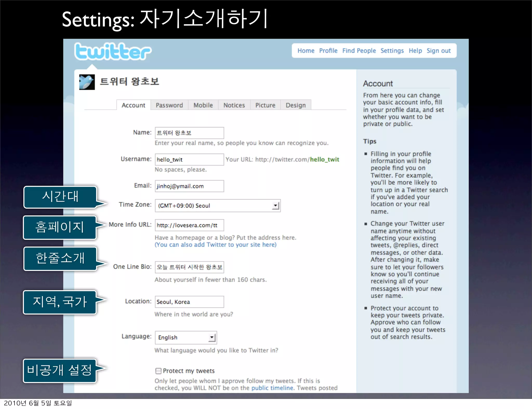Switch to the Password tab

[x=169, y=105]
